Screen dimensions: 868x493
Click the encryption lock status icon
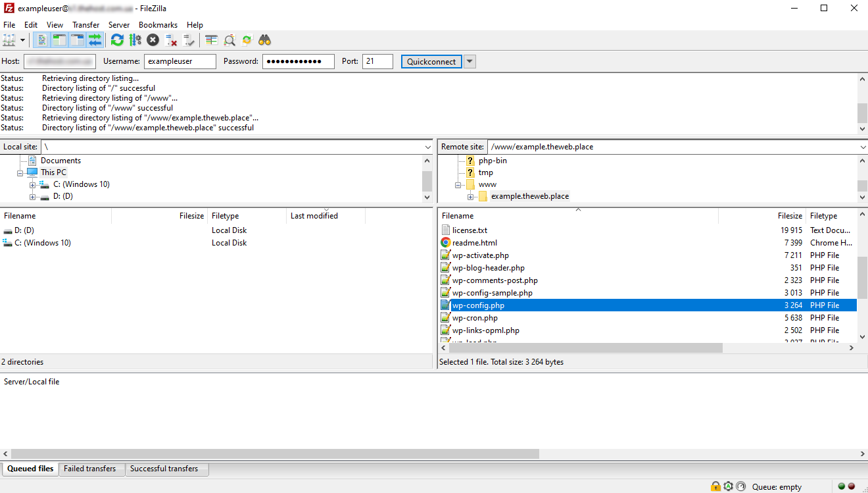tap(715, 486)
